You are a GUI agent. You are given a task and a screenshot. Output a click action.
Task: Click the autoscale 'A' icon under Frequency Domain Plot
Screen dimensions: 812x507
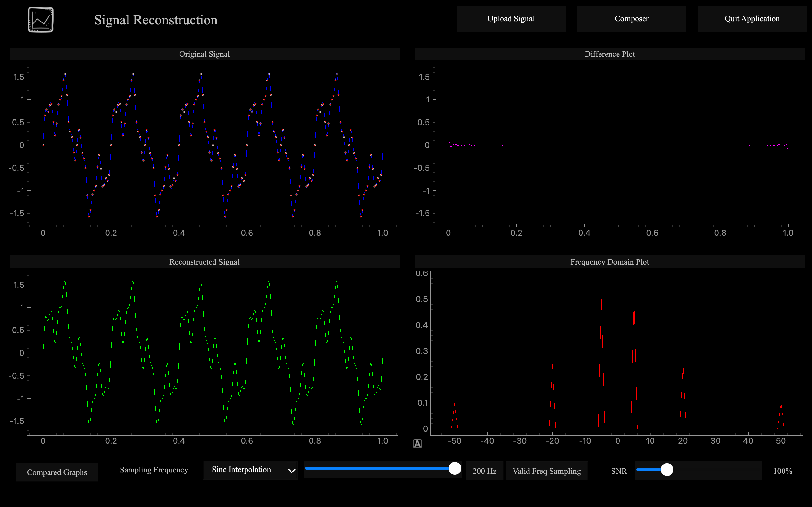[x=417, y=443]
